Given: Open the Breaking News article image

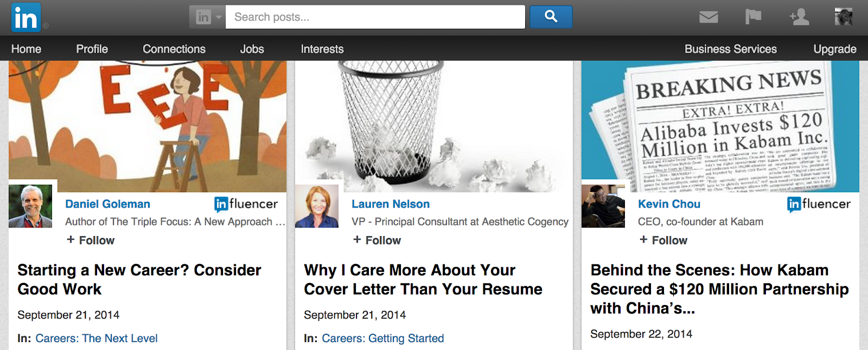Looking at the screenshot, I should pos(720,126).
